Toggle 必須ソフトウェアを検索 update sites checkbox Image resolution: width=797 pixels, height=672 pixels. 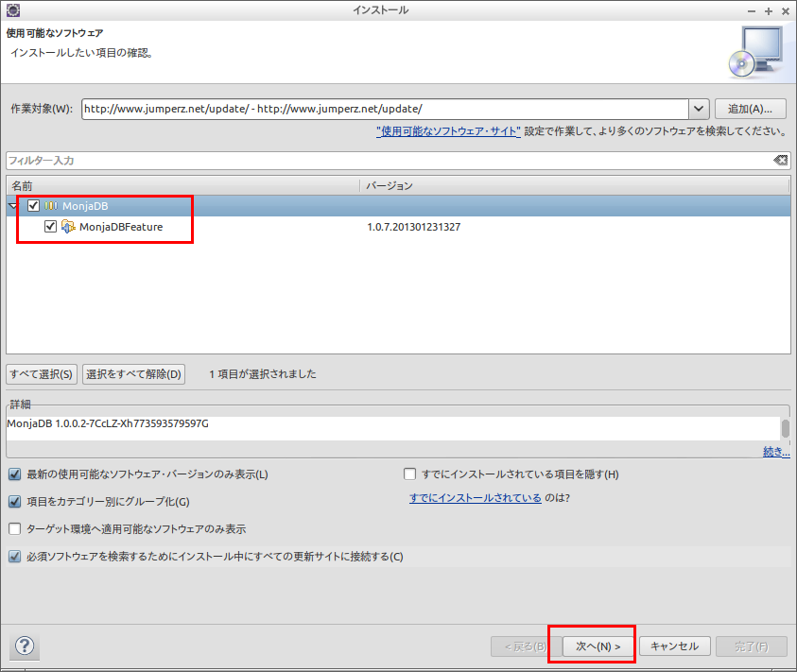pos(15,557)
